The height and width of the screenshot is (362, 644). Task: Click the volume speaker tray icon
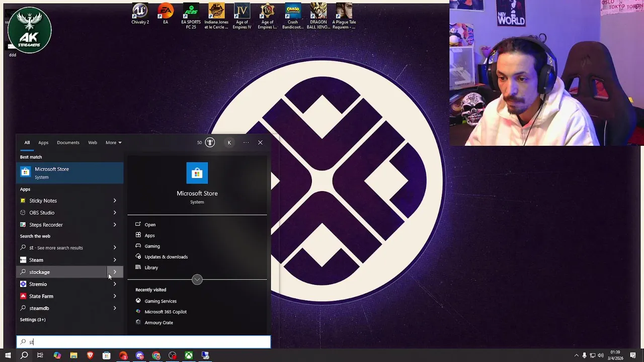(602, 355)
